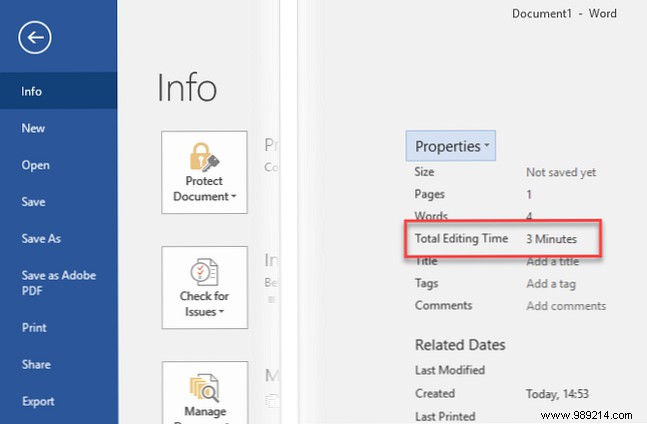Click the Document1 - Word title
The width and height of the screenshot is (647, 424).
pos(564,14)
